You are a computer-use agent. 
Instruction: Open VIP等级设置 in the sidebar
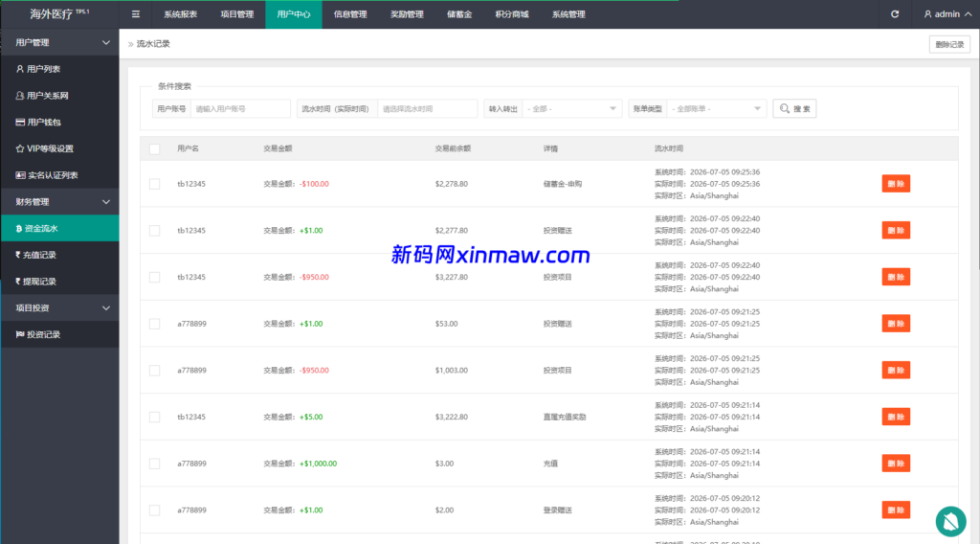point(60,148)
